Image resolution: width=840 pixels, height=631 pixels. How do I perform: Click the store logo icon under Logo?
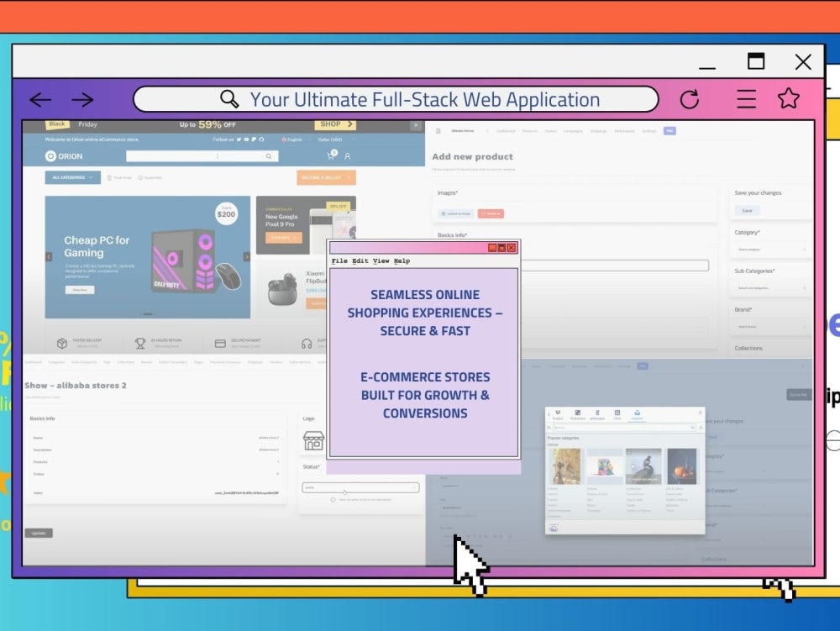tap(313, 441)
